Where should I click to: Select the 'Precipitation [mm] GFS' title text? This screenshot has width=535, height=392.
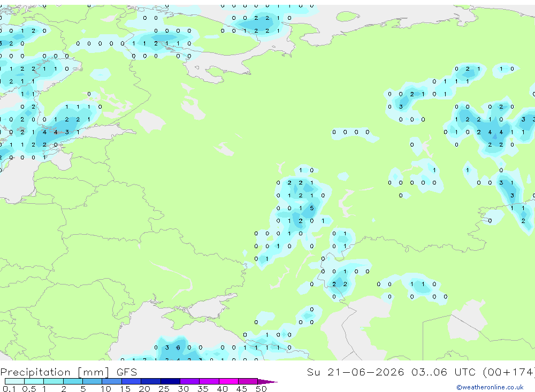68,372
